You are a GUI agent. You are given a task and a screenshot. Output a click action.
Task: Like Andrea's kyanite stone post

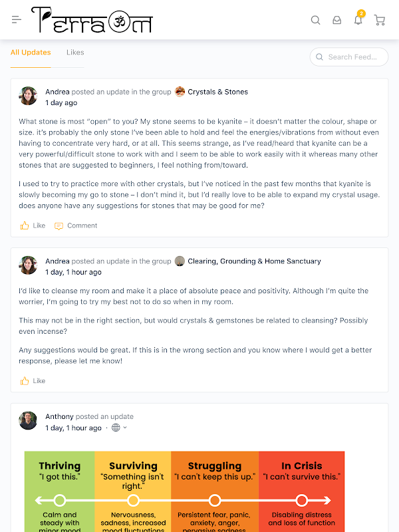coord(33,225)
